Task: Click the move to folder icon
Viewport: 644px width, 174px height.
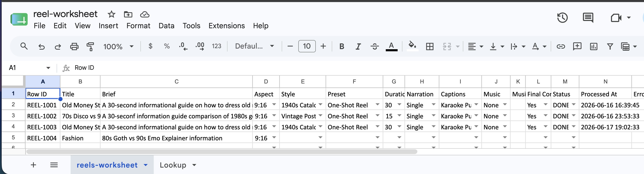Action: click(128, 14)
